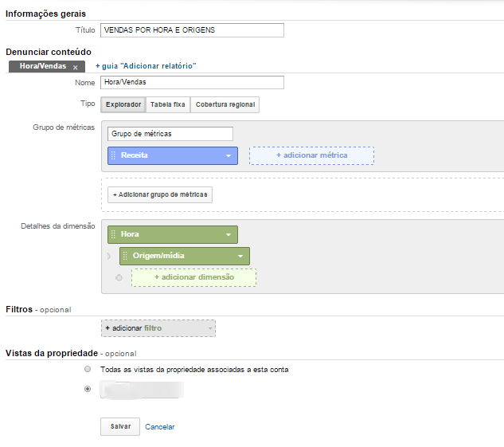Click the Hora dimension drag handle
504x447 pixels.
113,234
